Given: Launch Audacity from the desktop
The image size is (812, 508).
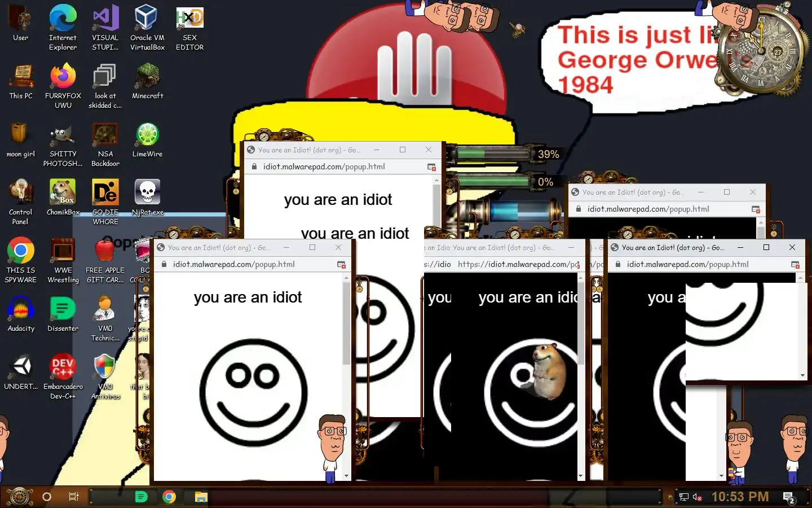Looking at the screenshot, I should click(21, 314).
